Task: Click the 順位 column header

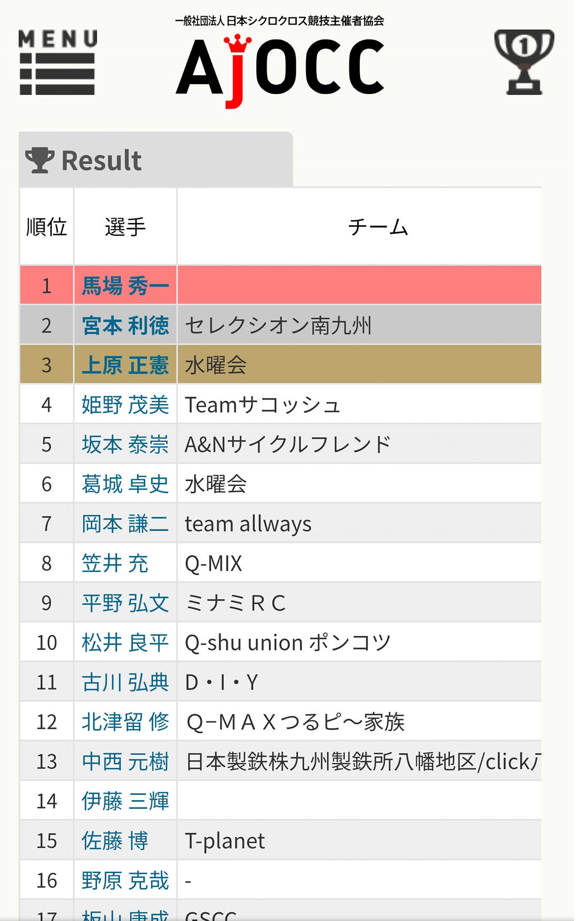Action: pos(47,227)
